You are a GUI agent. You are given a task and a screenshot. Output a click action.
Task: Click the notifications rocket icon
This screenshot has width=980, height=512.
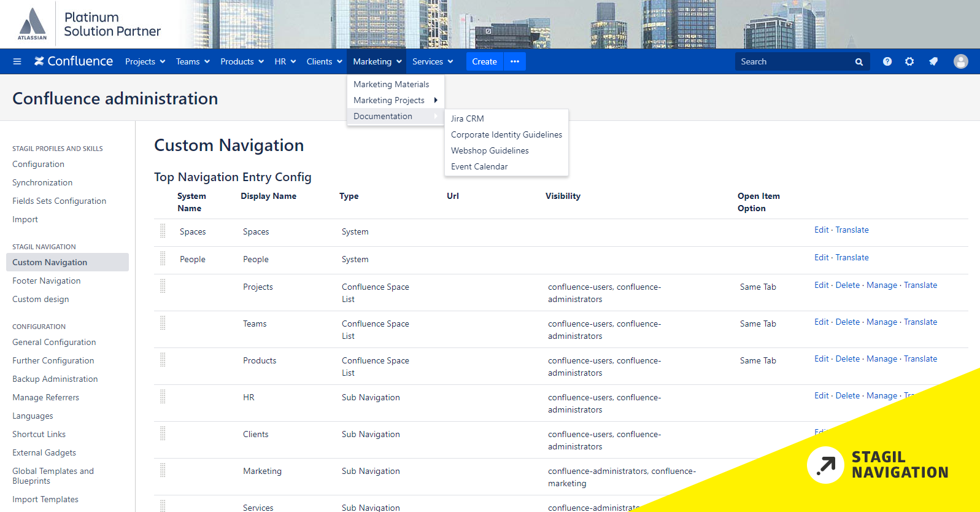pyautogui.click(x=933, y=61)
